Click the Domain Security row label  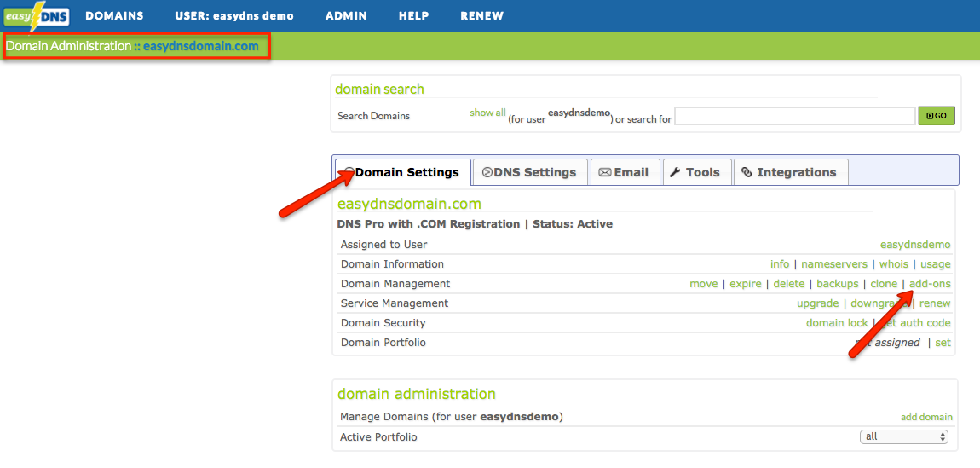[383, 323]
